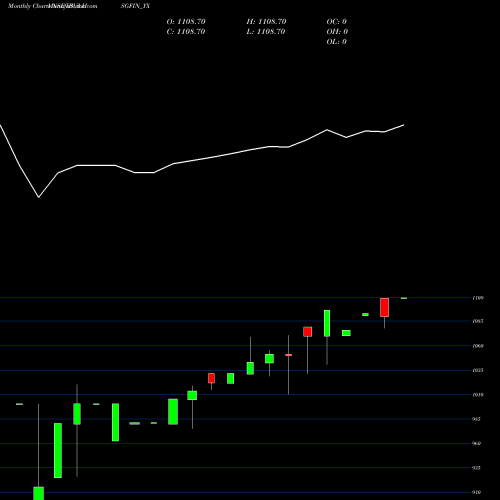Click the 1010 price axis label

[x=478, y=395]
